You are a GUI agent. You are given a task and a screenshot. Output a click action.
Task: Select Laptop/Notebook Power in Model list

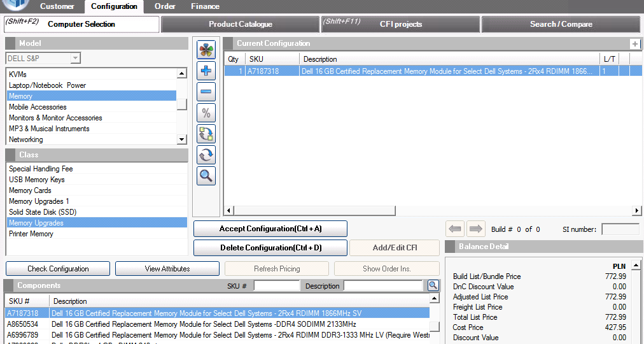[x=91, y=85]
